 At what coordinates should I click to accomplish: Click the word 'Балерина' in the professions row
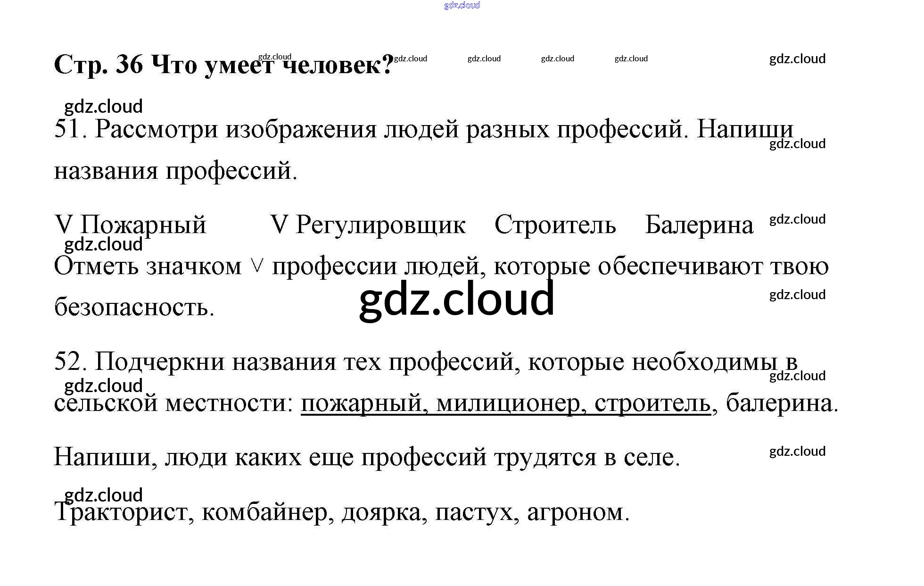[x=699, y=225]
